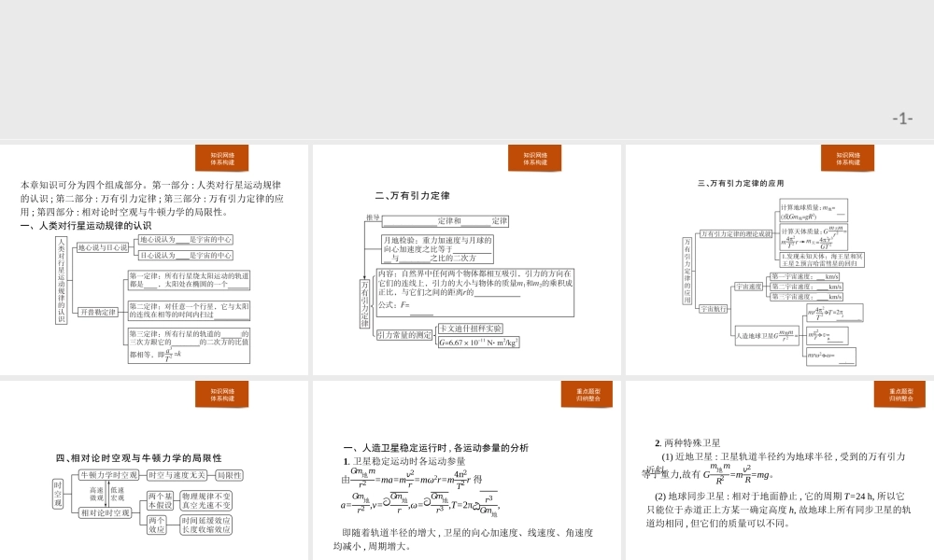Click the 知识网络体系构建 badge on 万有引力定律 slide

pyautogui.click(x=535, y=158)
